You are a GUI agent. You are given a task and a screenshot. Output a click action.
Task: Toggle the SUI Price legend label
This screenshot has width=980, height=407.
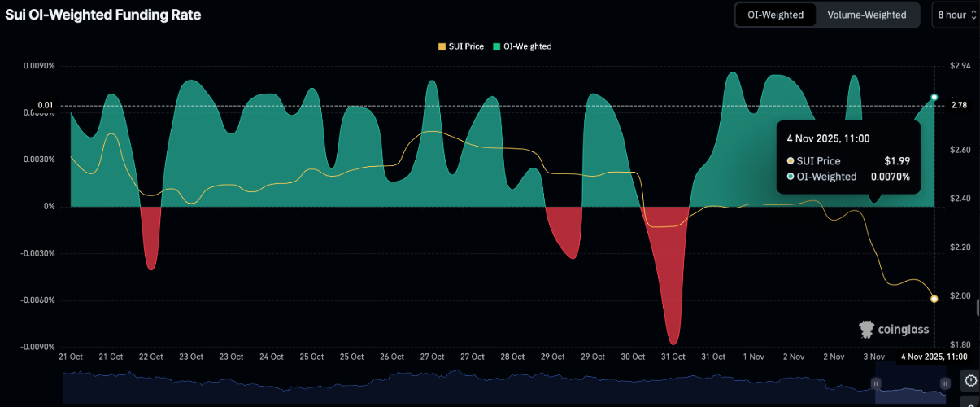(x=466, y=46)
